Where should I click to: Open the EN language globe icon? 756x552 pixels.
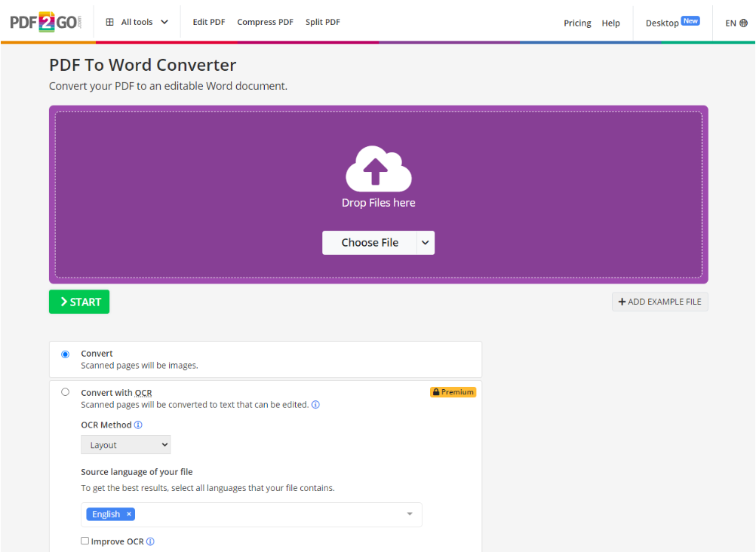tap(743, 23)
